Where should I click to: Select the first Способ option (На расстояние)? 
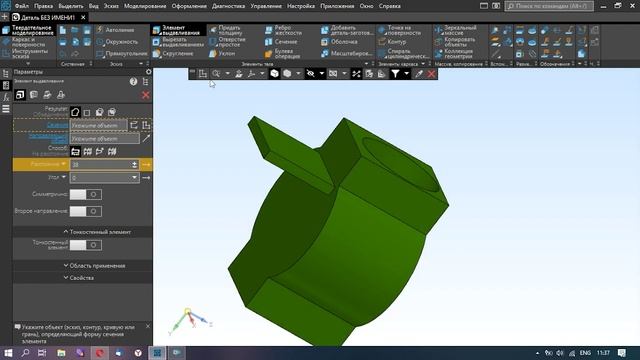(x=76, y=152)
